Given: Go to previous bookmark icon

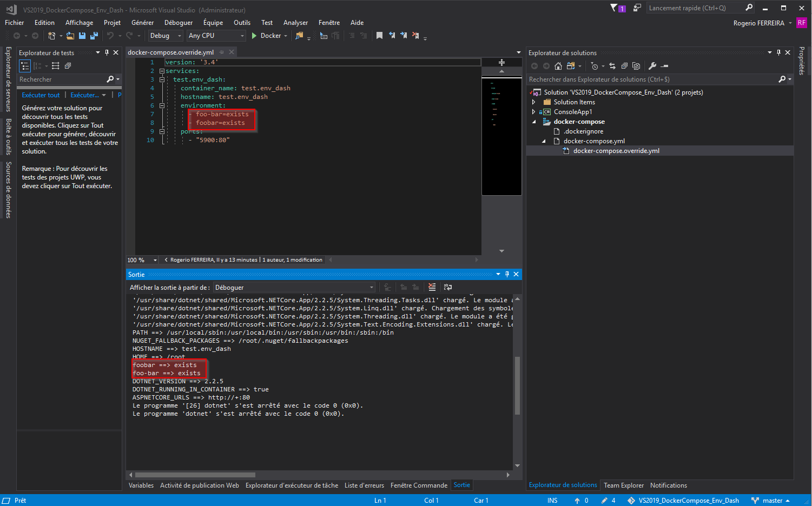Looking at the screenshot, I should coord(392,36).
